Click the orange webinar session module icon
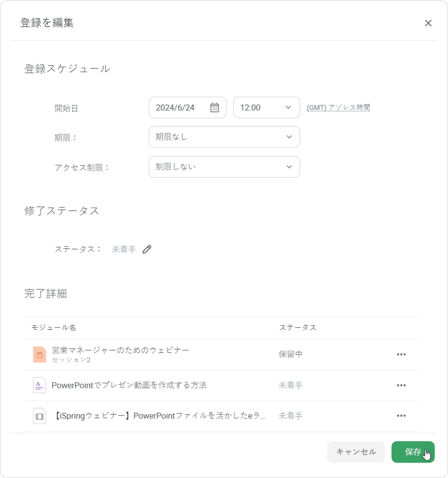Viewport: 448px width, 478px height. [x=40, y=355]
